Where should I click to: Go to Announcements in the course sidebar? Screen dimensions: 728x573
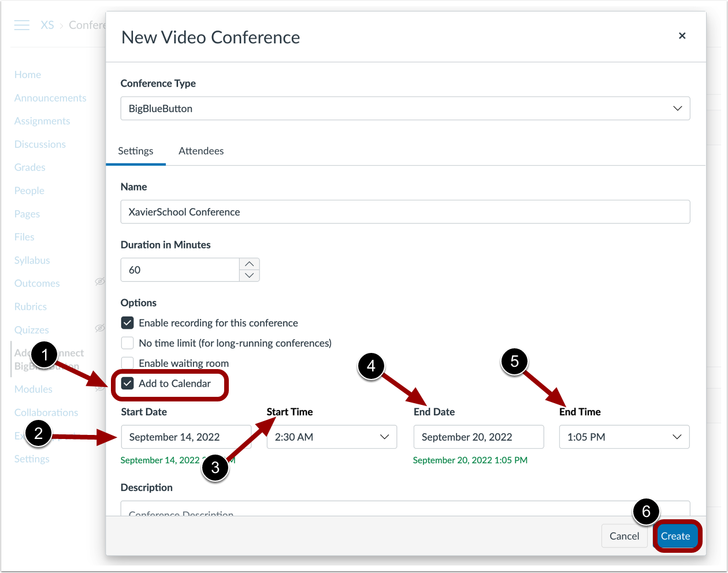pos(50,98)
